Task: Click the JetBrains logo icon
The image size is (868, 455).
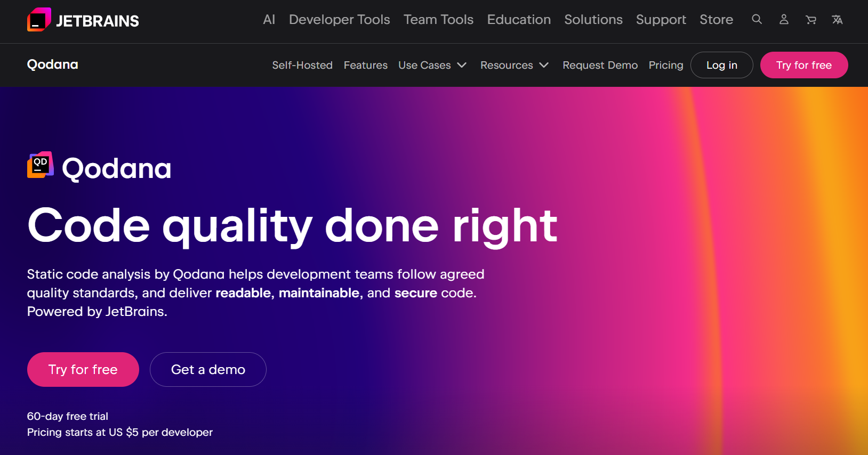Action: (x=39, y=20)
